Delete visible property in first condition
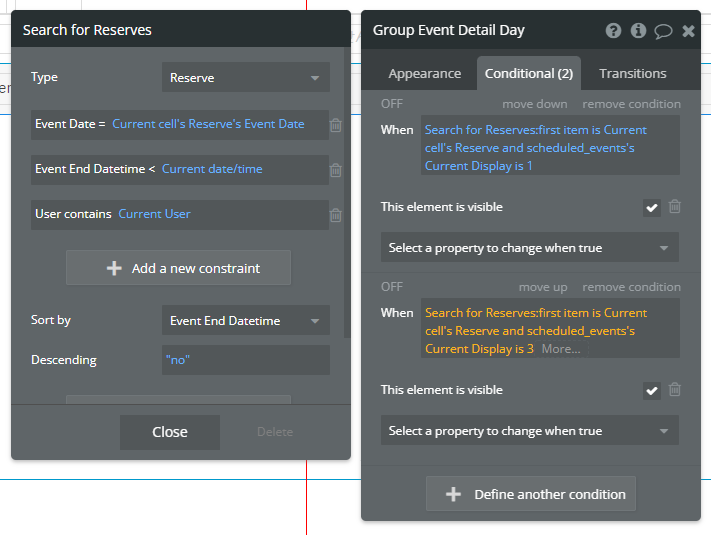711x535 pixels. pyautogui.click(x=675, y=207)
